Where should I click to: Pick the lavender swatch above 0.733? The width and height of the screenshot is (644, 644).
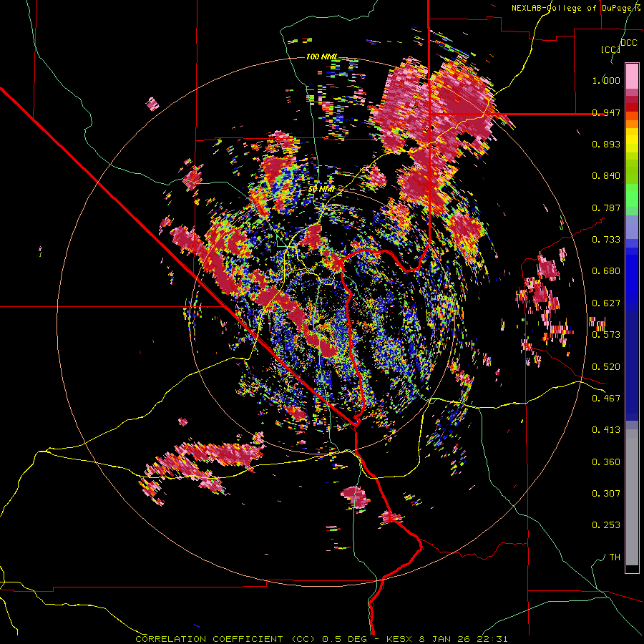[x=632, y=227]
